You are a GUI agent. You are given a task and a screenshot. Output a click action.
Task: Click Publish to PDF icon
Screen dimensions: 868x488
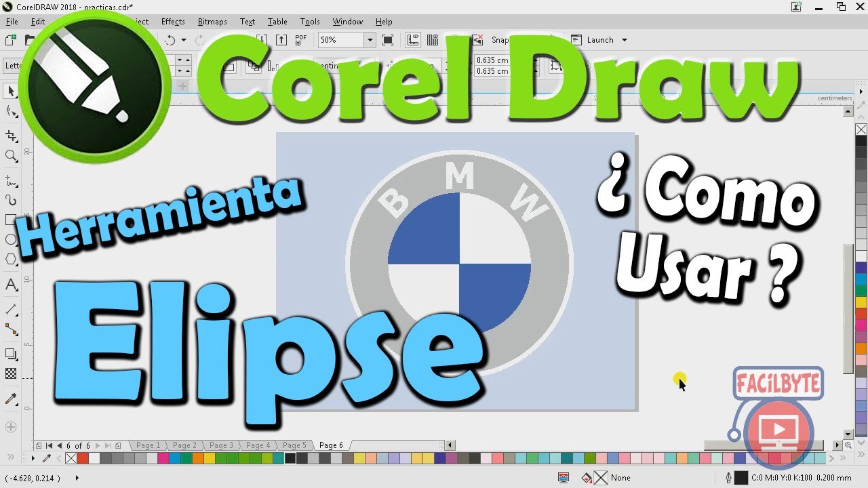coord(301,40)
